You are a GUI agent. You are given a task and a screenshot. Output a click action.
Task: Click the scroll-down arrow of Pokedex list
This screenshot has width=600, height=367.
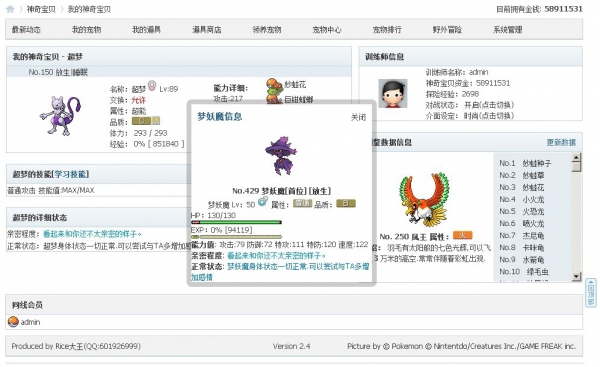pyautogui.click(x=576, y=276)
